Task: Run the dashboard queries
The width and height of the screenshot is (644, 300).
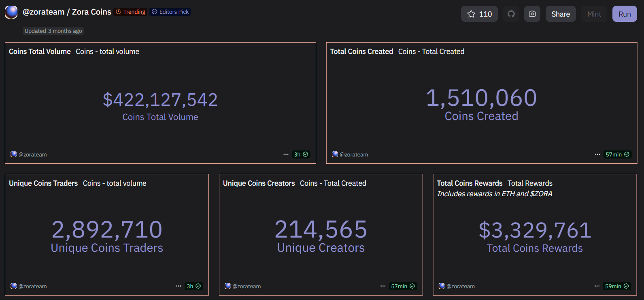Action: (x=625, y=14)
